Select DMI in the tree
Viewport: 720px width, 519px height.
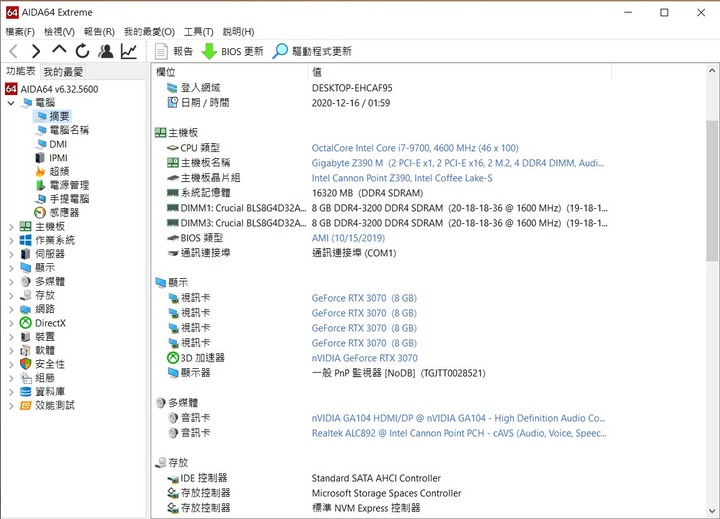tap(51, 144)
